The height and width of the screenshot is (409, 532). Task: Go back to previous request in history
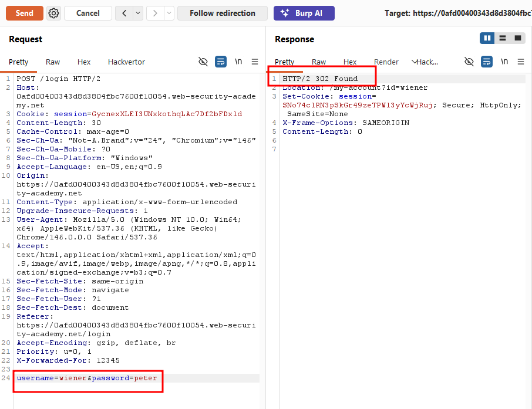coord(124,13)
